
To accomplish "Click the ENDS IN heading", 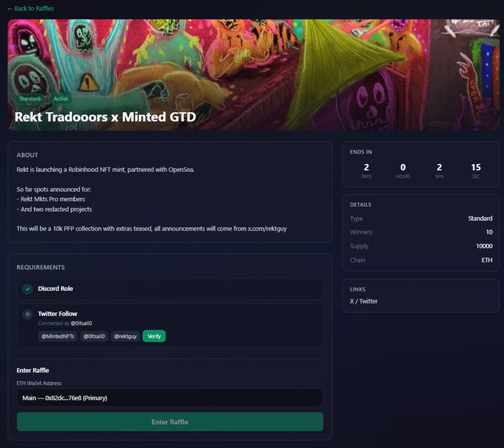I will coord(361,152).
